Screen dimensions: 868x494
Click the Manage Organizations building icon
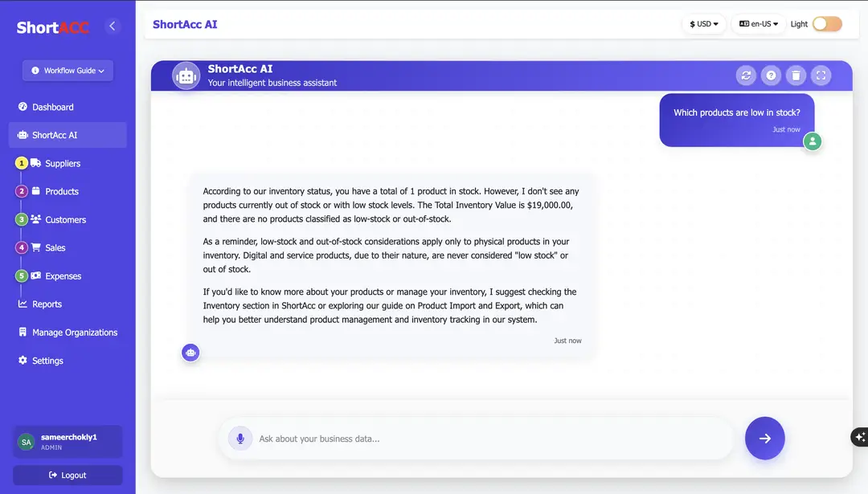tap(23, 332)
